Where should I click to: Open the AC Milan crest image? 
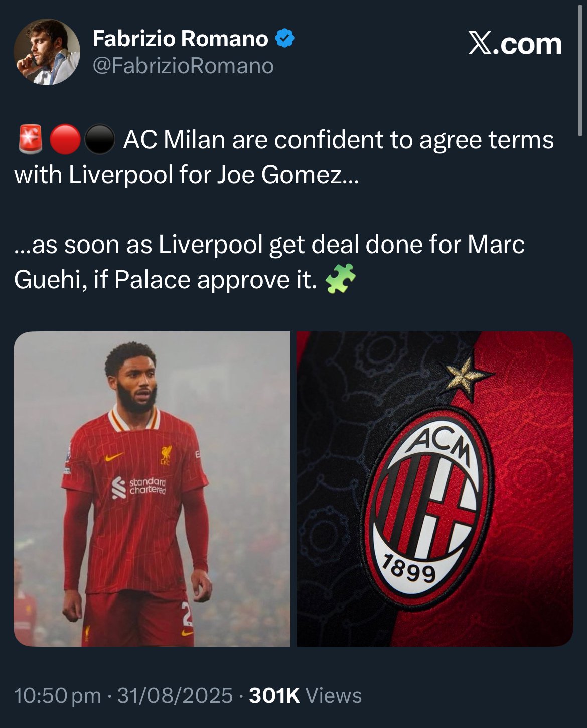point(435,489)
